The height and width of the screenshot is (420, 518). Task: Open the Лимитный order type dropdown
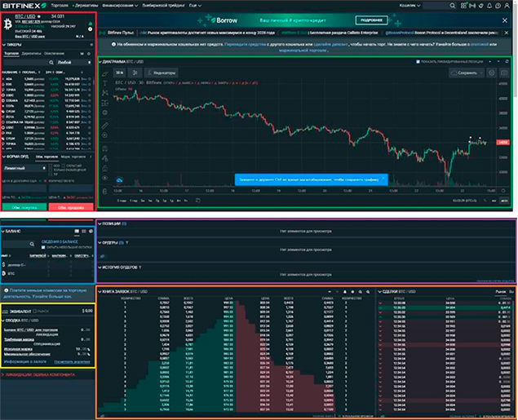24,168
